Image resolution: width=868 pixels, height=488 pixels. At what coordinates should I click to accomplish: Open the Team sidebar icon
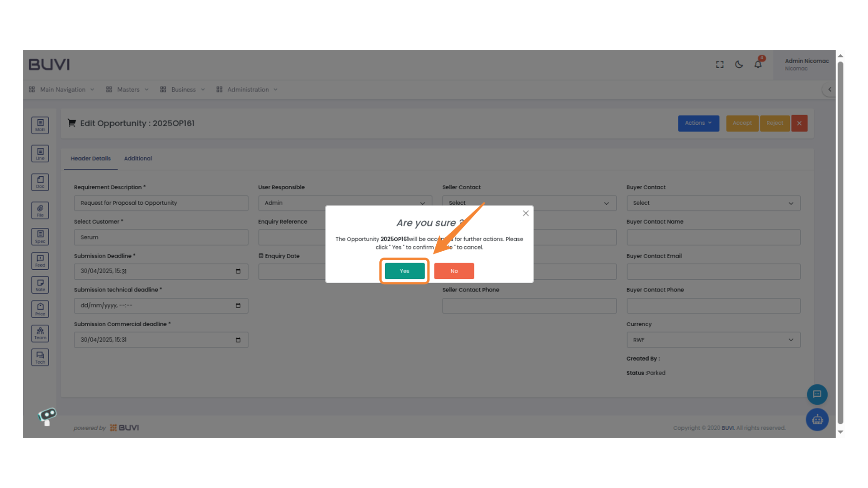pyautogui.click(x=40, y=333)
